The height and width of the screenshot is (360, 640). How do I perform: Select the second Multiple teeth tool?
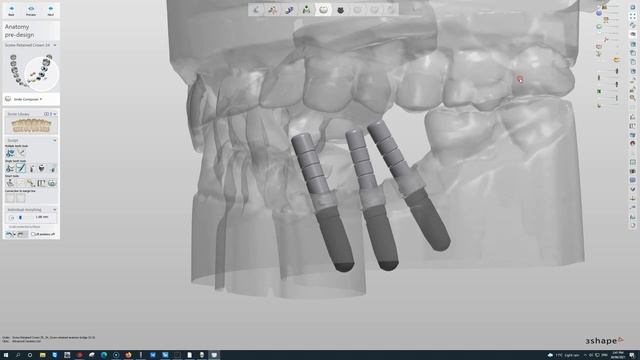pos(21,153)
